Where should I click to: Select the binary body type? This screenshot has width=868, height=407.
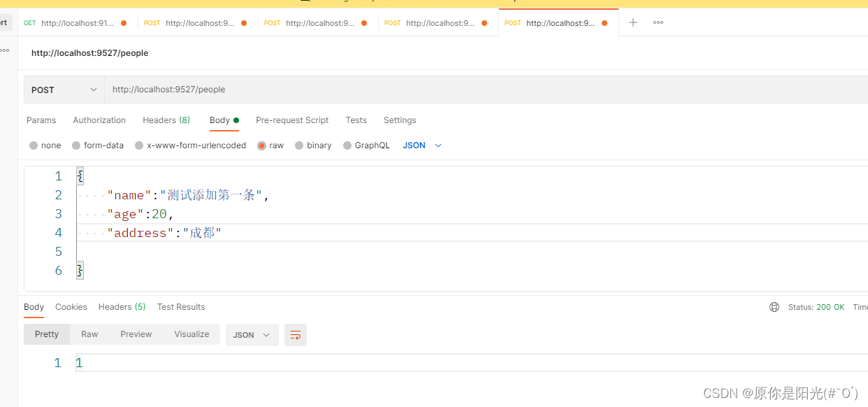313,145
